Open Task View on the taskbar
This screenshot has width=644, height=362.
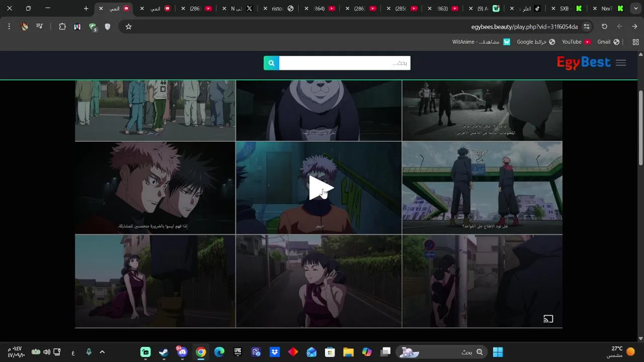pyautogui.click(x=385, y=352)
